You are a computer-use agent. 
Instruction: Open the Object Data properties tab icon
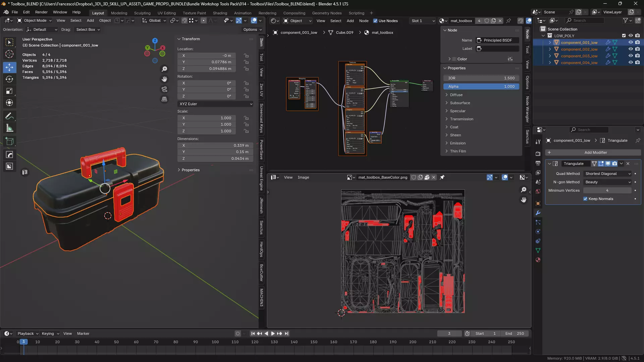click(x=538, y=250)
